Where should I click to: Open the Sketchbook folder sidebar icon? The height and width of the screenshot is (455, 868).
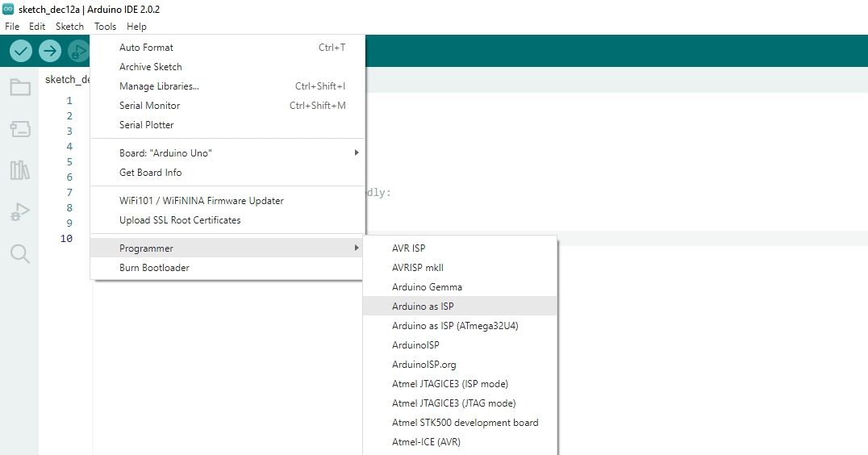(20, 87)
